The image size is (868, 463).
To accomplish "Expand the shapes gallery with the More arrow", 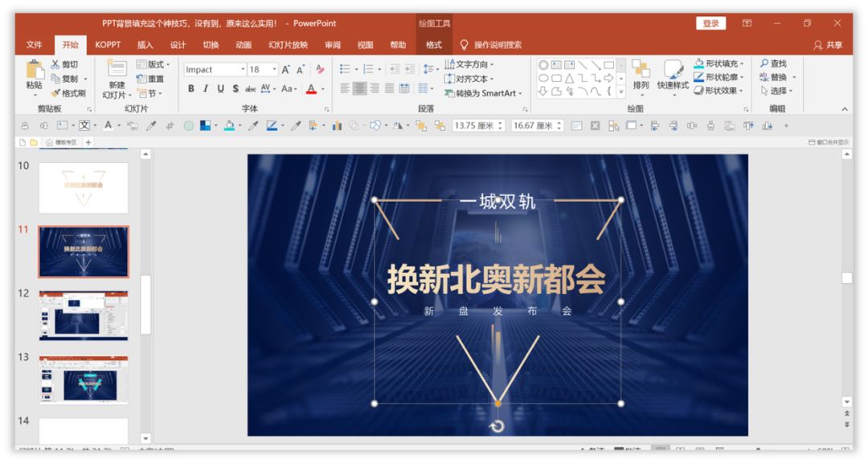I will coord(621,92).
